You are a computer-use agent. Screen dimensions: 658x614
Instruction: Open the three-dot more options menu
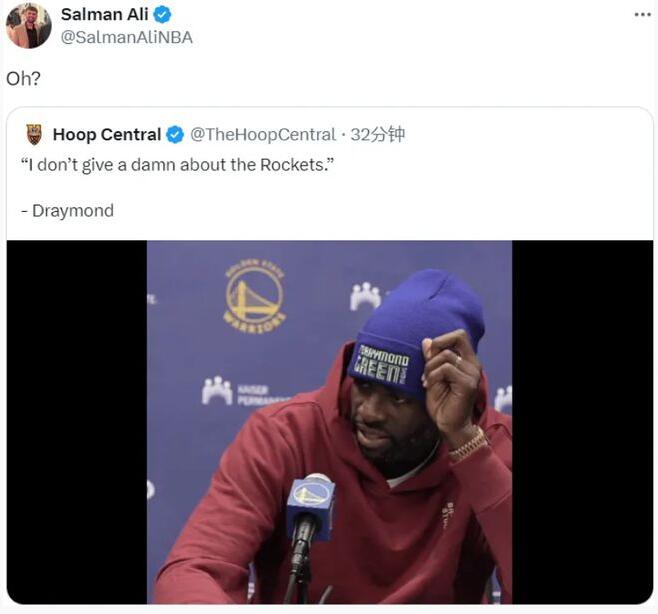[643, 14]
